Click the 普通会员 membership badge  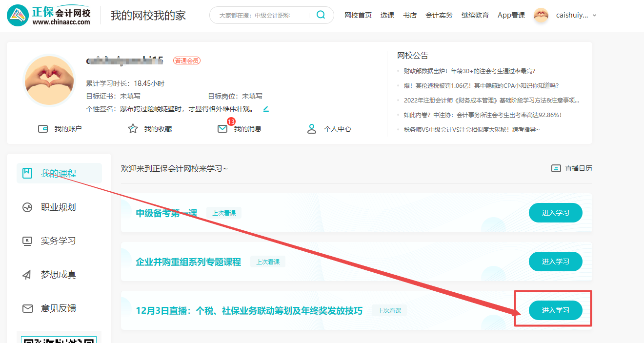(187, 61)
